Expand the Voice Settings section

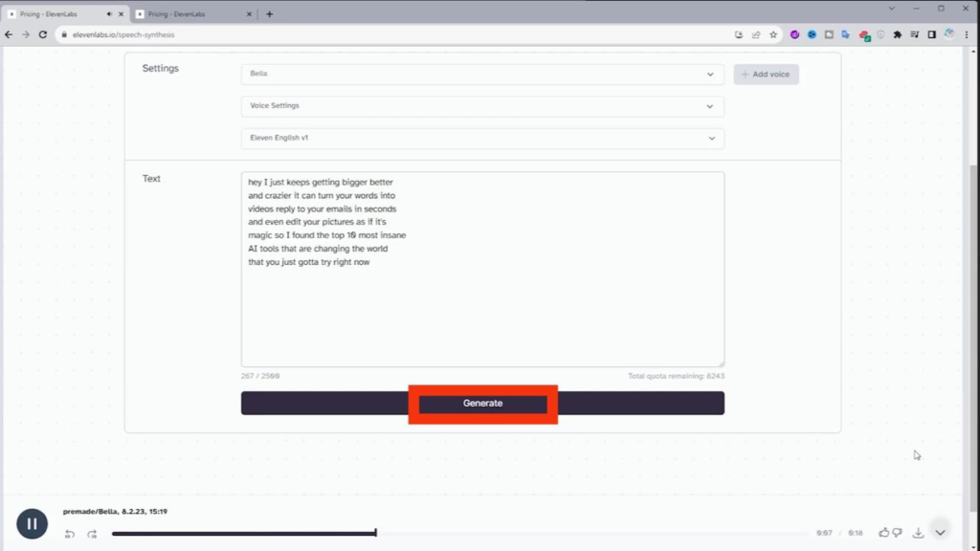point(481,106)
